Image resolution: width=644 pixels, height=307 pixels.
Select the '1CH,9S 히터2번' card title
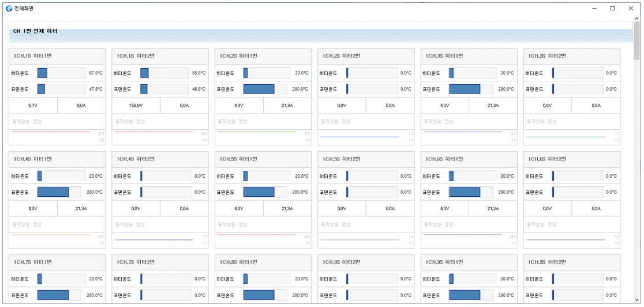point(547,262)
